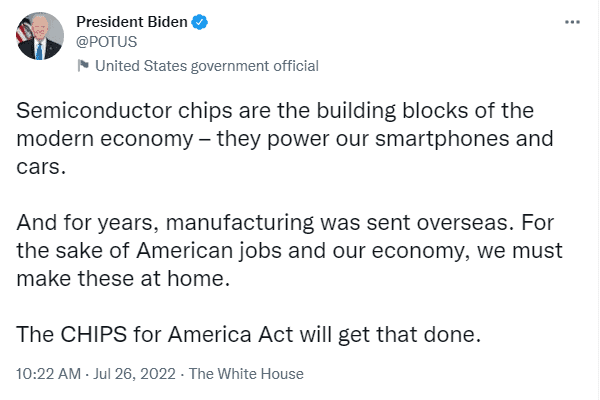Screen dimensions: 600x400
Task: Click the phrase will get that done.
Action: (390, 335)
